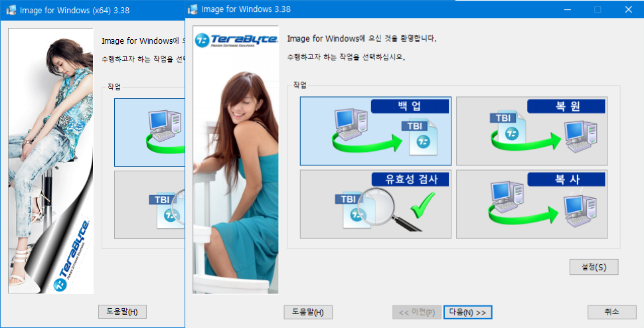This screenshot has width=644, height=328.
Task: Click the front window title bar app icon
Action: tap(193, 9)
